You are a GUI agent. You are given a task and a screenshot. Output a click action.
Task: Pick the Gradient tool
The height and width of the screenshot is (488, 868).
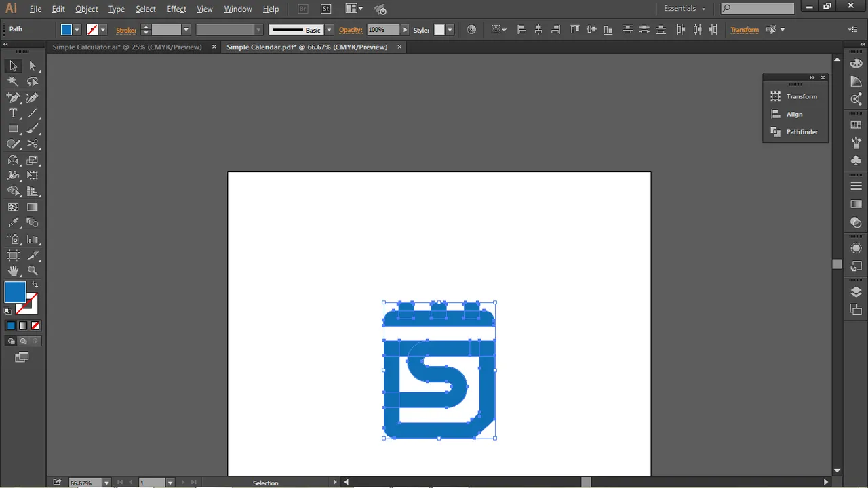pyautogui.click(x=33, y=207)
